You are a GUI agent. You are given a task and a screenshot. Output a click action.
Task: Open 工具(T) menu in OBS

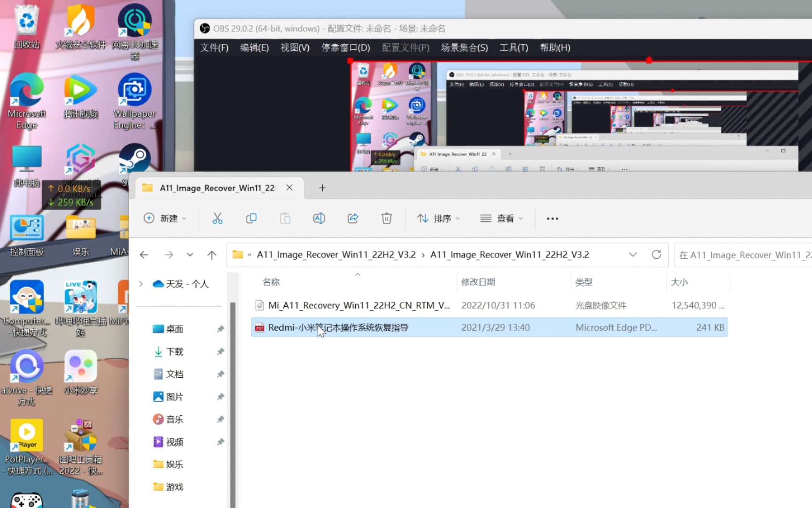pos(514,48)
